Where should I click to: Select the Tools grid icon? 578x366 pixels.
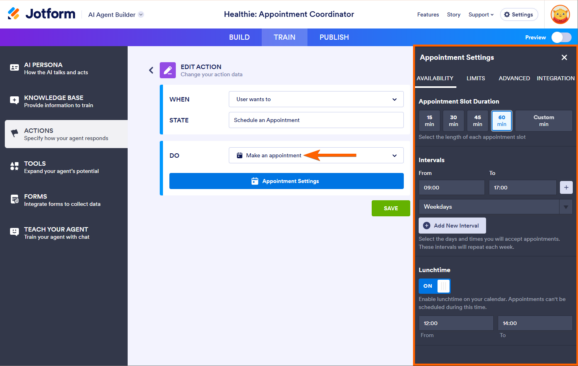click(14, 166)
